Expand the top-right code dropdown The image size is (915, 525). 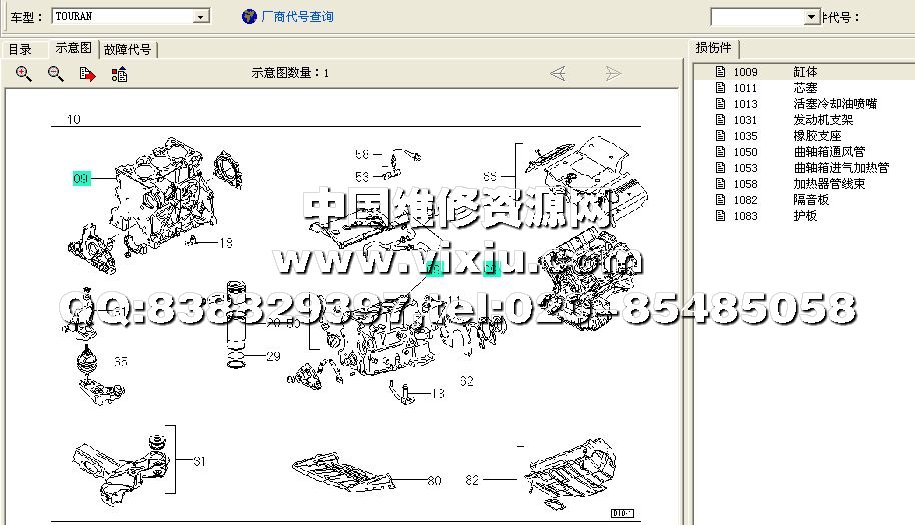click(811, 17)
